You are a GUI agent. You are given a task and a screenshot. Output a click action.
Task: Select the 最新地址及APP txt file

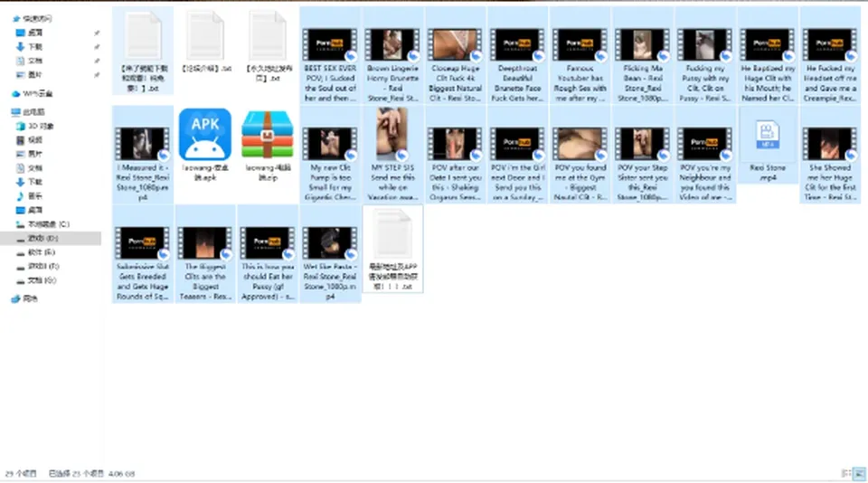click(392, 250)
